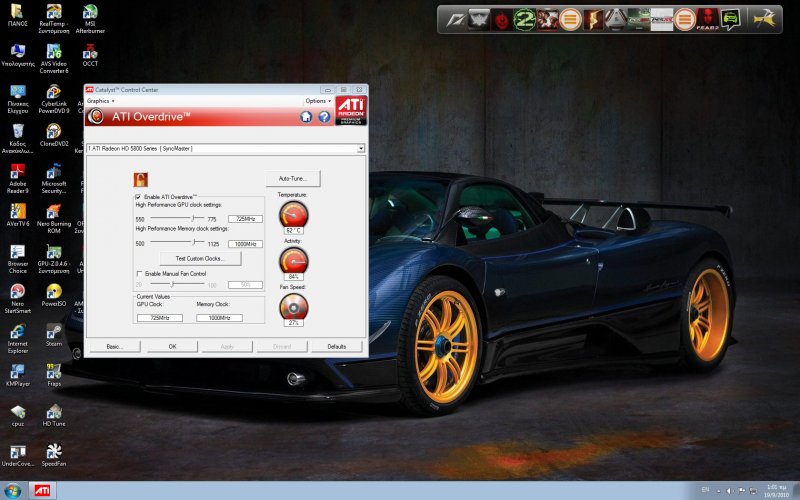Viewport: 800px width, 500px height.
Task: Enable Manual Fan Control checkbox
Action: click(138, 273)
